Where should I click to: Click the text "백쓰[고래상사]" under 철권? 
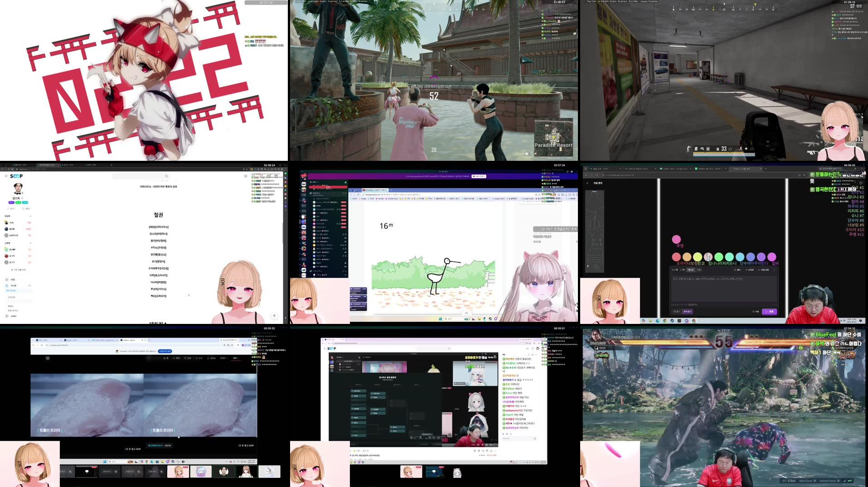click(x=159, y=296)
